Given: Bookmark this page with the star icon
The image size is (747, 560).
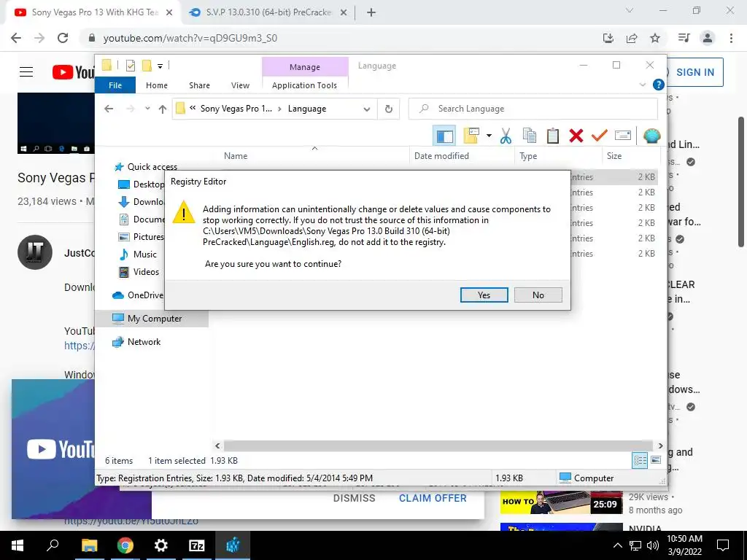Looking at the screenshot, I should click(x=655, y=38).
